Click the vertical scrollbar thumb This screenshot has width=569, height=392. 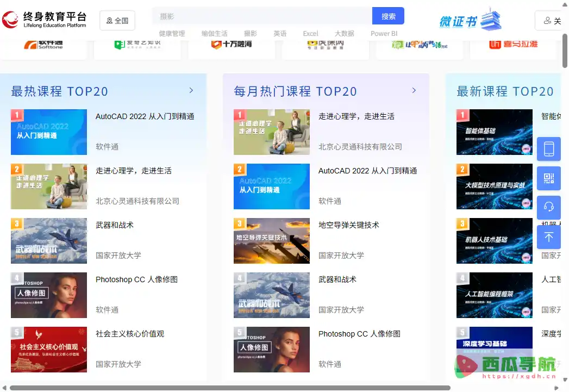[565, 51]
